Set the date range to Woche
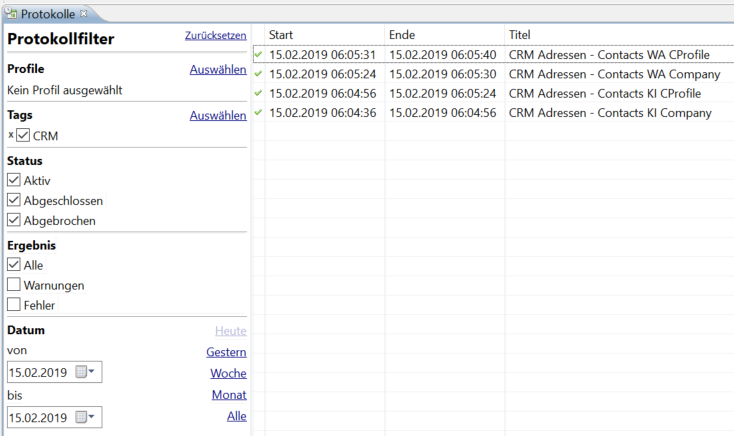734x436 pixels. (228, 373)
